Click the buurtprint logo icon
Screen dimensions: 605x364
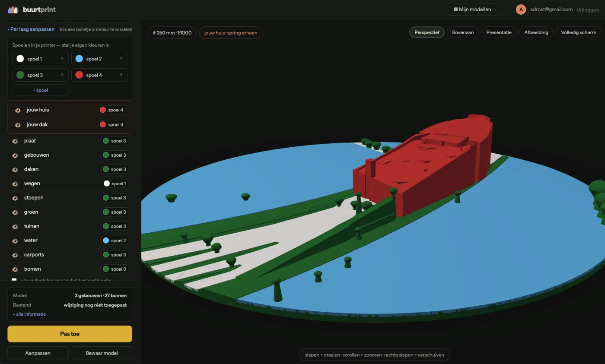click(x=13, y=9)
